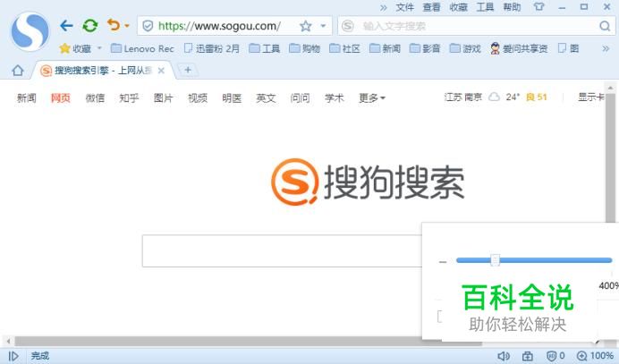Image resolution: width=619 pixels, height=364 pixels.
Task: Open the 收藏 menu in the menu bar
Action: click(458, 7)
